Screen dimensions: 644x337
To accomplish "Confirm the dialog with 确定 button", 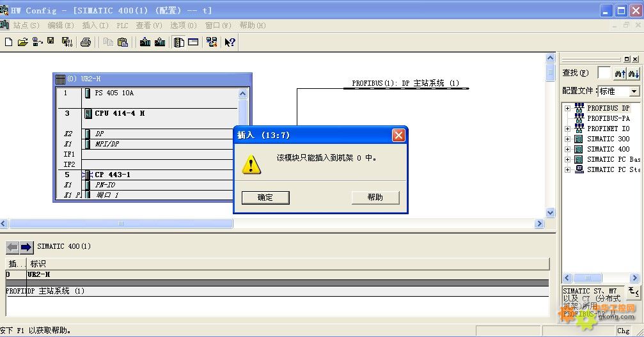I will (x=265, y=198).
